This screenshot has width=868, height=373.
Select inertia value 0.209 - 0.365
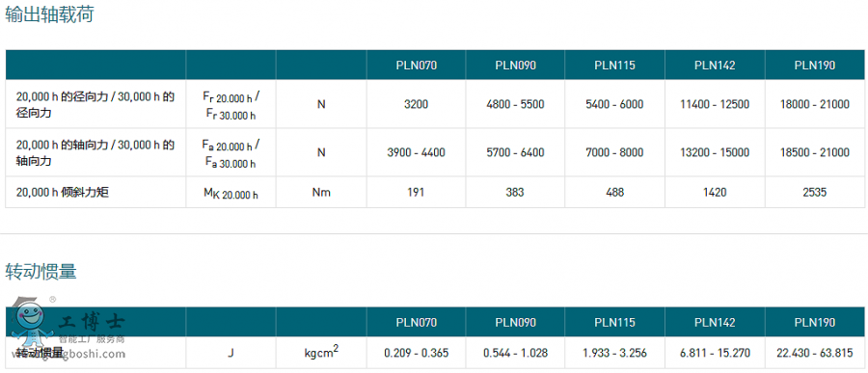coord(416,353)
